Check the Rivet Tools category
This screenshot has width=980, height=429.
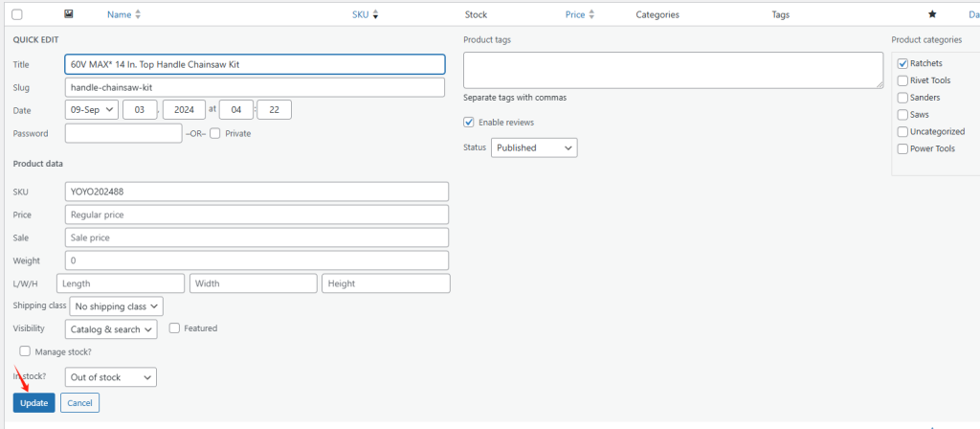902,80
